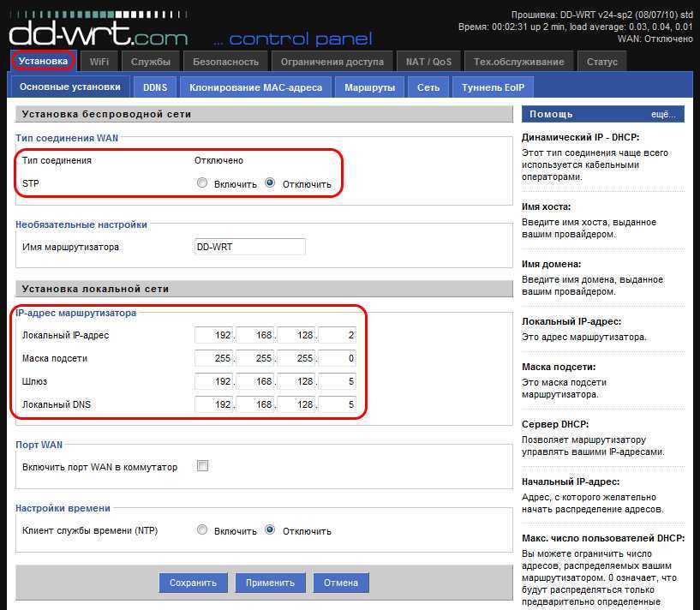This screenshot has width=700, height=610.
Task: Switch to the Маршруты sub-tab
Action: [369, 87]
